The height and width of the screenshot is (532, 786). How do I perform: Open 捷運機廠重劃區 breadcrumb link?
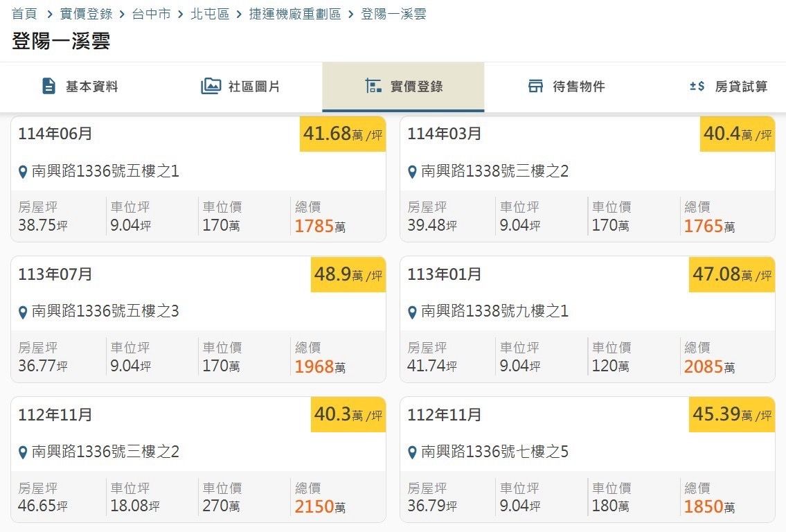295,14
